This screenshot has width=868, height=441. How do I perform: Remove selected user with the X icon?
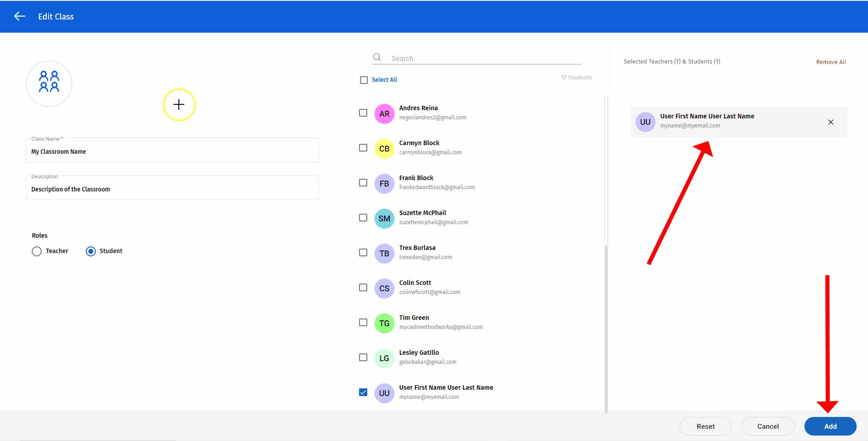831,122
